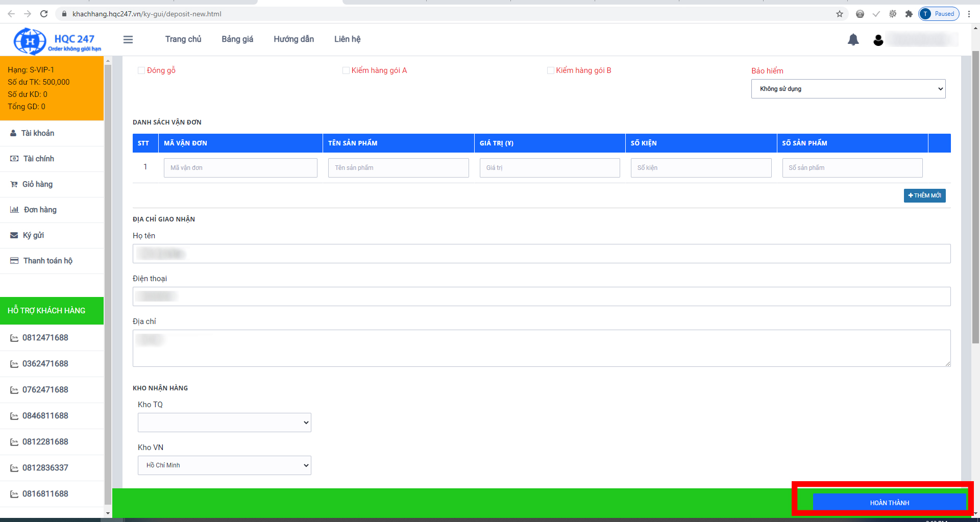Click the browser forward arrow
Screen dimensions: 980x522
point(28,14)
